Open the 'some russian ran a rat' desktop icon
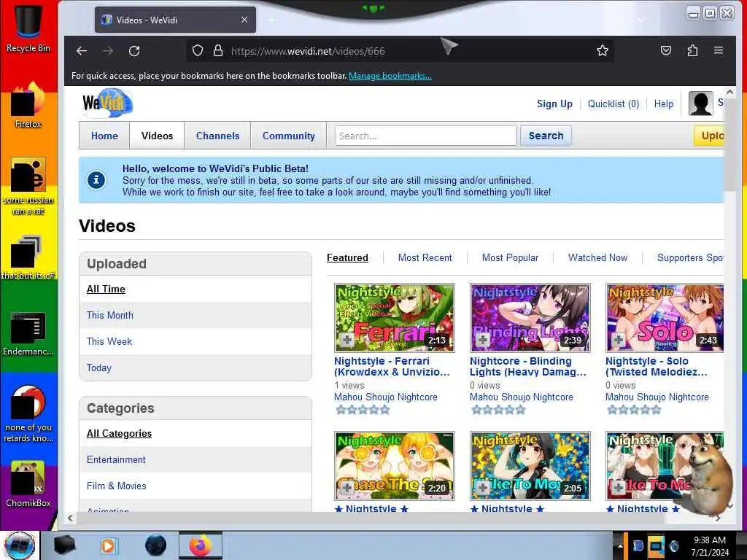The height and width of the screenshot is (560, 747). coord(28,186)
